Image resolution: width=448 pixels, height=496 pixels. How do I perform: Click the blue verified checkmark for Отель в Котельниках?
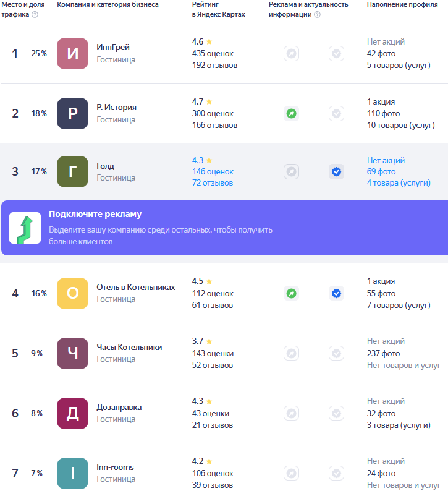click(336, 293)
